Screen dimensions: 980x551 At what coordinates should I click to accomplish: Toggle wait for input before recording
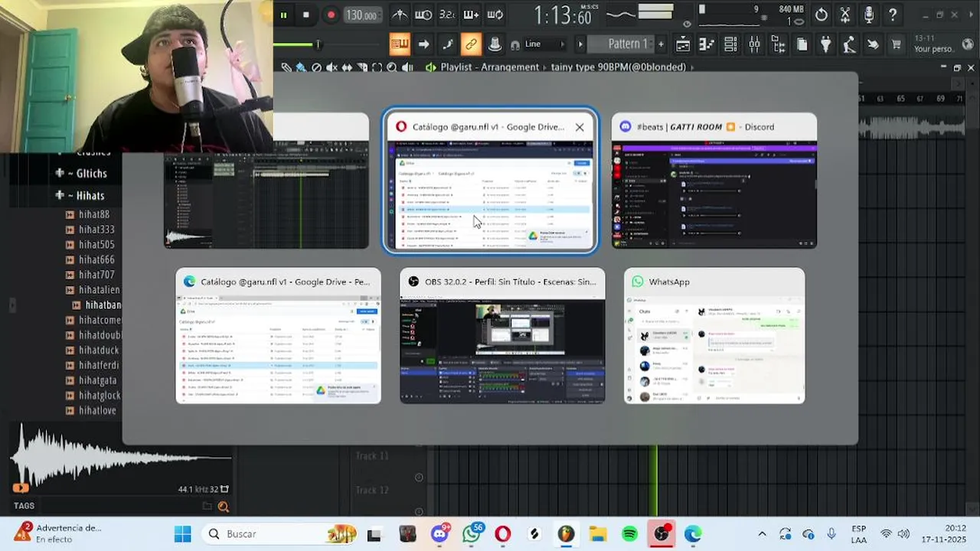tap(423, 15)
